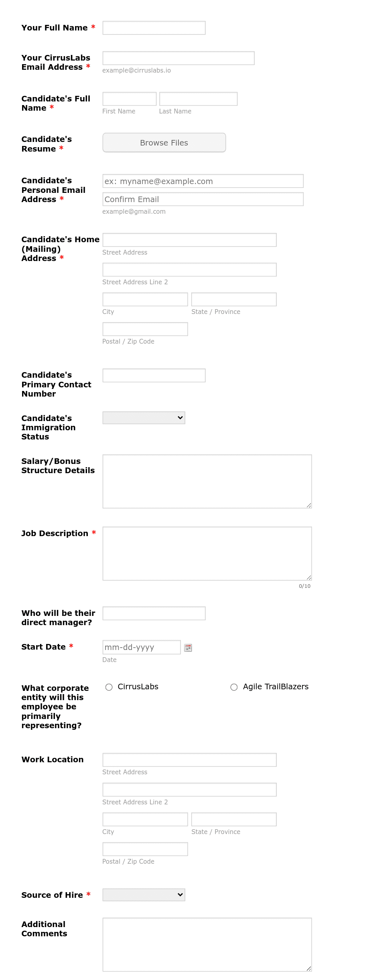Image resolution: width=373 pixels, height=980 pixels.
Task: Select the Agile TrailBlazers corporate entity
Action: click(234, 687)
